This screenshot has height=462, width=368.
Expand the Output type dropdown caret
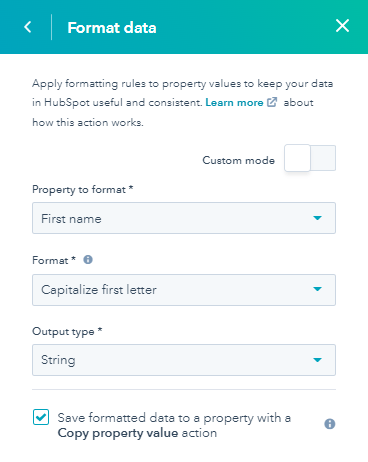(x=317, y=360)
